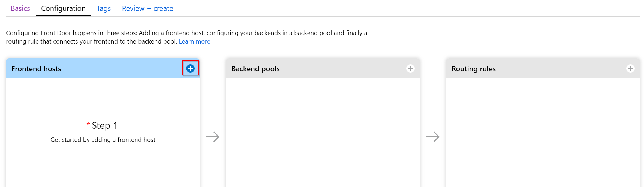Open the Tags tab
644x187 pixels.
[104, 8]
